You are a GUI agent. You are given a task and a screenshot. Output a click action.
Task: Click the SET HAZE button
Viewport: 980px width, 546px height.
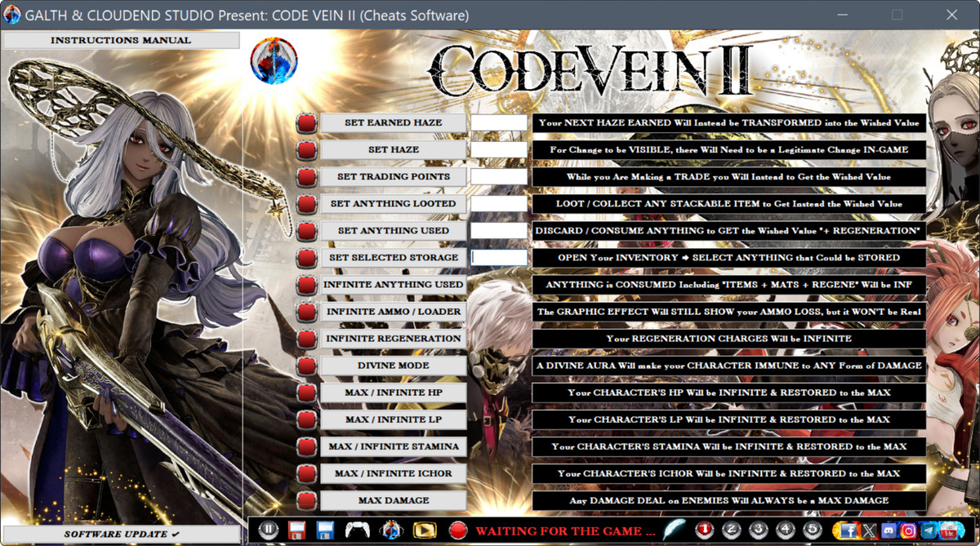[393, 149]
